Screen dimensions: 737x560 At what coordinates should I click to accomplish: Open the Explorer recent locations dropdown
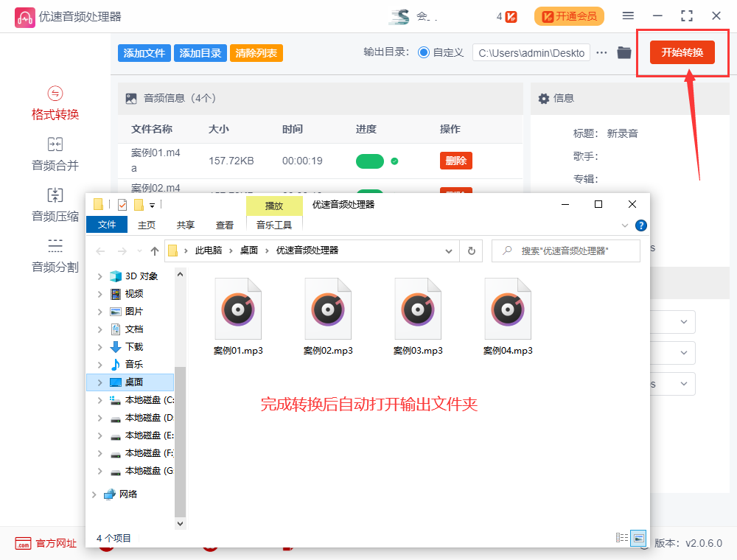pos(139,251)
